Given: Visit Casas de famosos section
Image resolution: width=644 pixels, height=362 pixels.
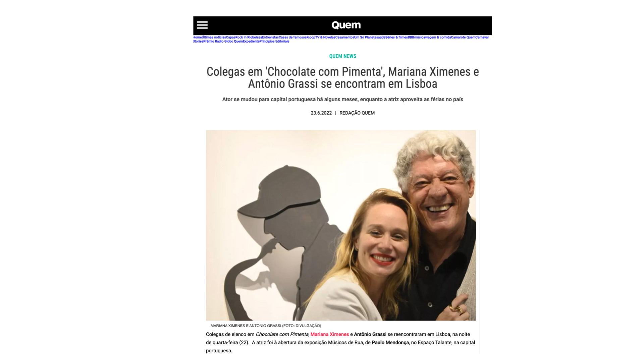Looking at the screenshot, I should [292, 37].
